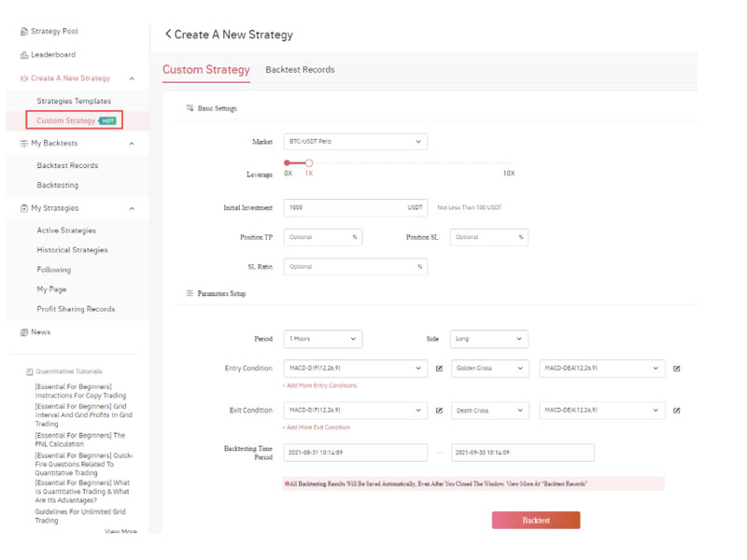Open Following in the sidebar
Viewport: 747px width, 560px height.
[x=54, y=270]
